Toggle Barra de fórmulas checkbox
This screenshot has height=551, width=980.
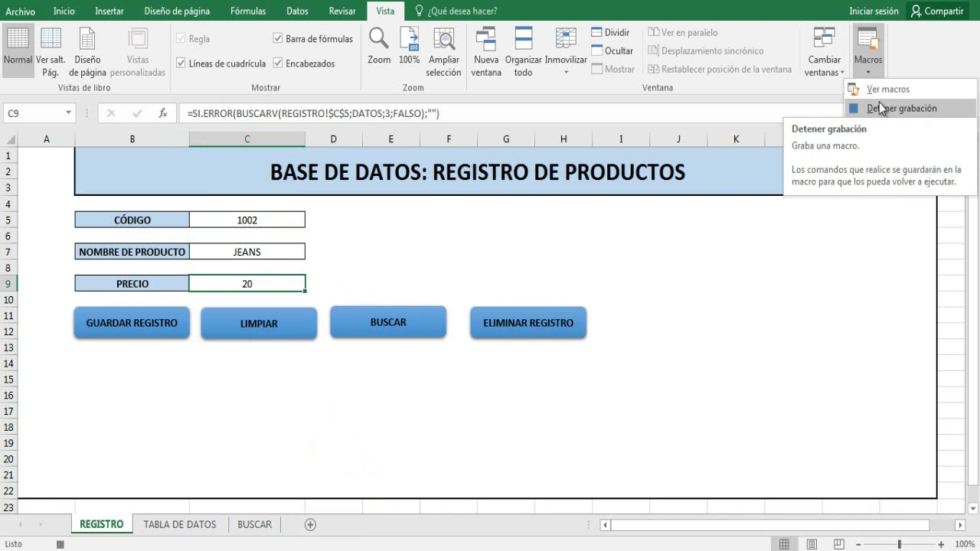pos(278,38)
